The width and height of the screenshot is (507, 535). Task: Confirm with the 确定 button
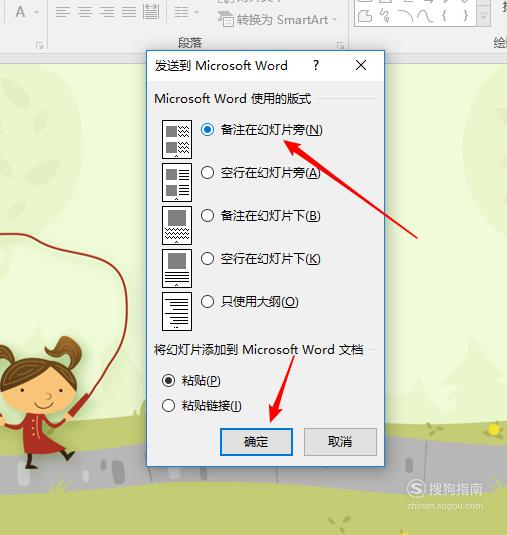[x=256, y=442]
